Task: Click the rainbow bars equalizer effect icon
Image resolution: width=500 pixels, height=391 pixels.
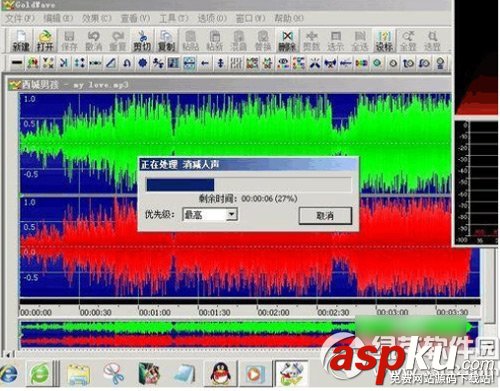Action: tap(361, 63)
